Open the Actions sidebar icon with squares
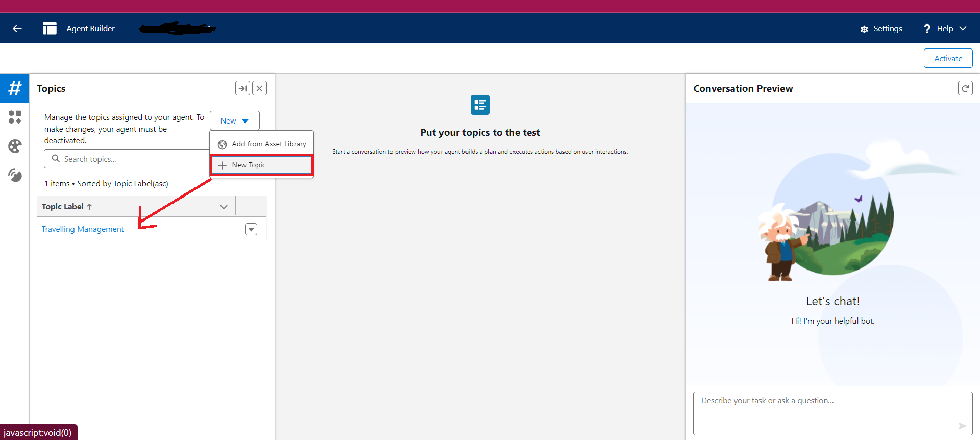Screen dimensions: 980x440 15,117
